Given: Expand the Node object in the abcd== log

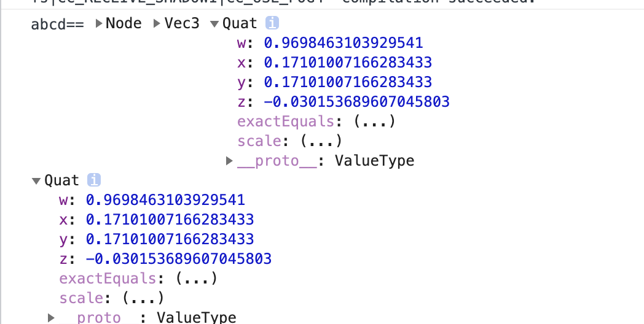Looking at the screenshot, I should click(x=100, y=24).
